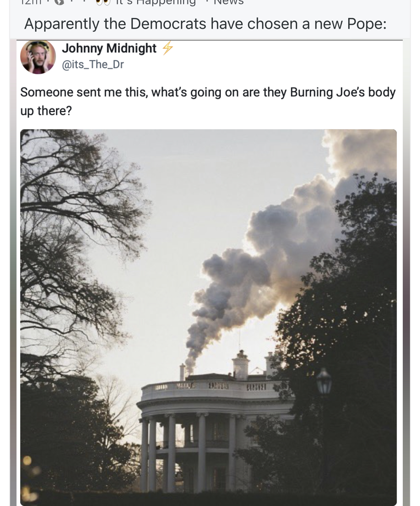Image resolution: width=420 pixels, height=506 pixels.
Task: Tap the lightning bolt badge beside Johnny Midnight
Action: 167,49
